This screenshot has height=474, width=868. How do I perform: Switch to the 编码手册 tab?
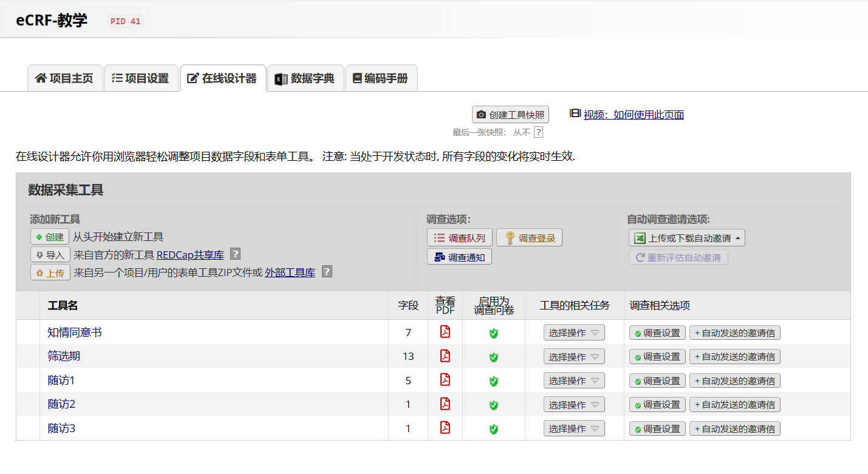click(381, 78)
